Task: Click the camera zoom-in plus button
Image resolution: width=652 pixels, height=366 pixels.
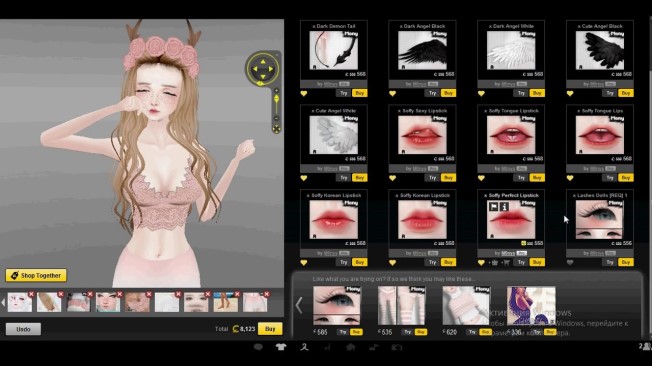Action: coord(277,91)
